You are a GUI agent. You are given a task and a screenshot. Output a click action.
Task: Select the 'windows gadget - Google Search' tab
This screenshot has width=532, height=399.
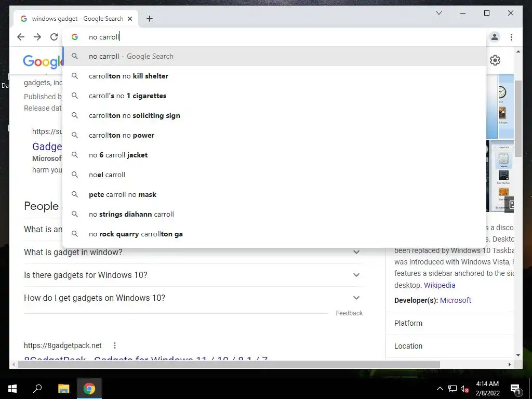point(76,19)
